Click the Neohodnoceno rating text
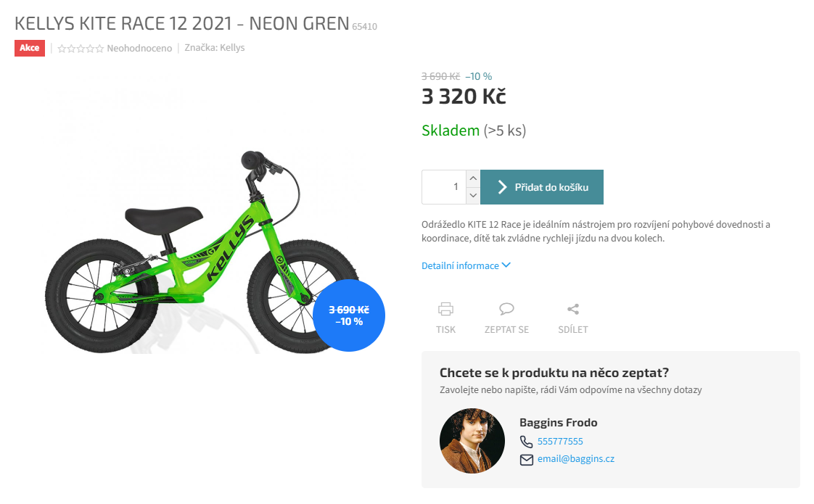The height and width of the screenshot is (504, 814). 139,49
